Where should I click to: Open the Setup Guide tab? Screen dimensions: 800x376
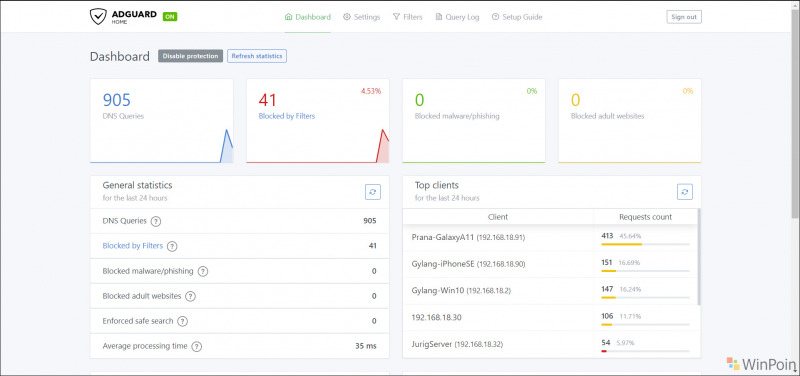click(517, 17)
